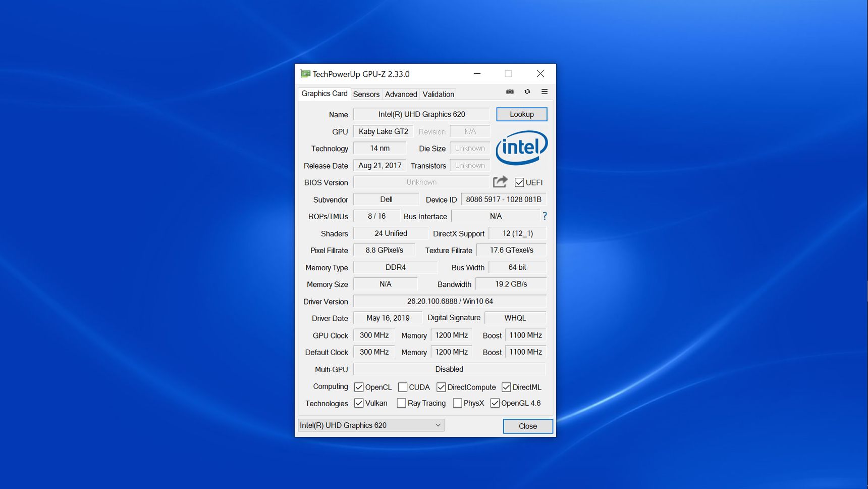Close GPU-Z with the title bar X

pos(540,74)
